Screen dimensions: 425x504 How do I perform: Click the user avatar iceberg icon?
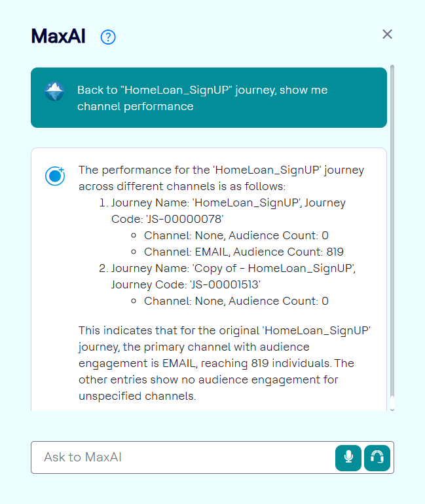(54, 91)
